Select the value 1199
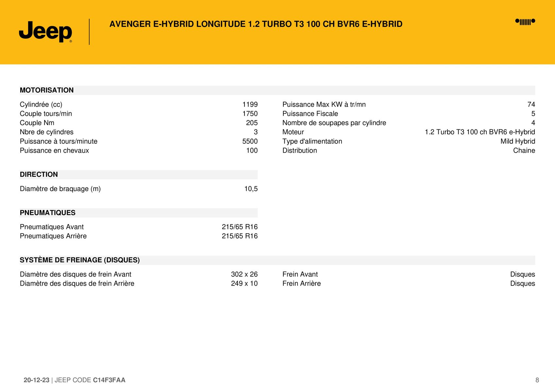555x392 pixels. point(250,105)
